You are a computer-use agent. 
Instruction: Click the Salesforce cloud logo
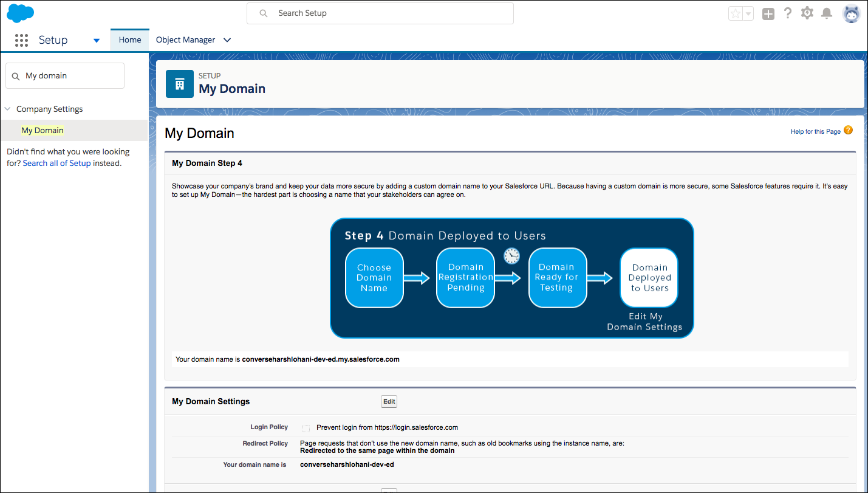pyautogui.click(x=20, y=13)
